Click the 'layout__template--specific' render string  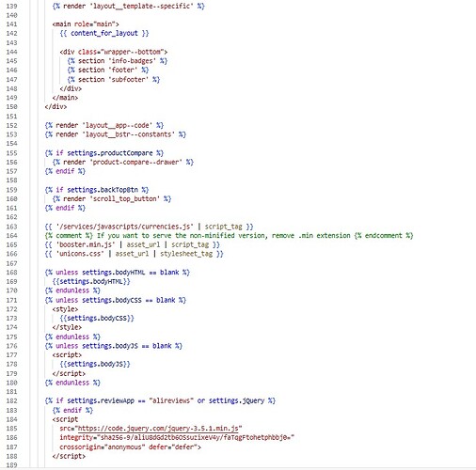[x=141, y=6]
